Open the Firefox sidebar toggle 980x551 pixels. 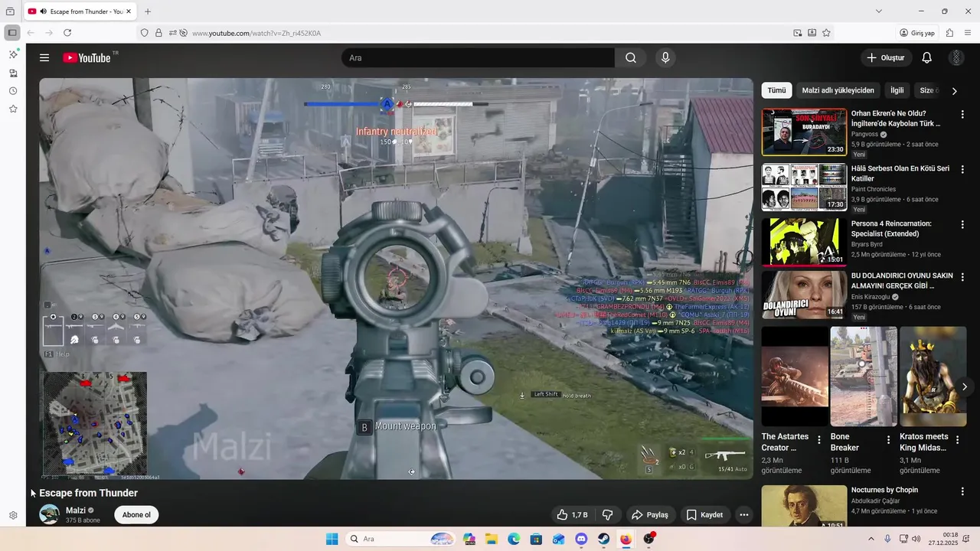point(12,33)
